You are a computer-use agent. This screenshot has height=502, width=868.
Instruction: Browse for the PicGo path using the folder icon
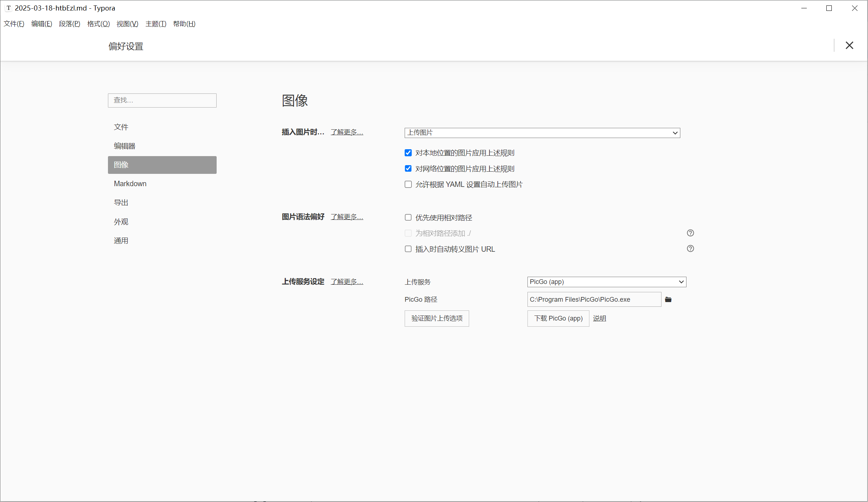coord(668,300)
